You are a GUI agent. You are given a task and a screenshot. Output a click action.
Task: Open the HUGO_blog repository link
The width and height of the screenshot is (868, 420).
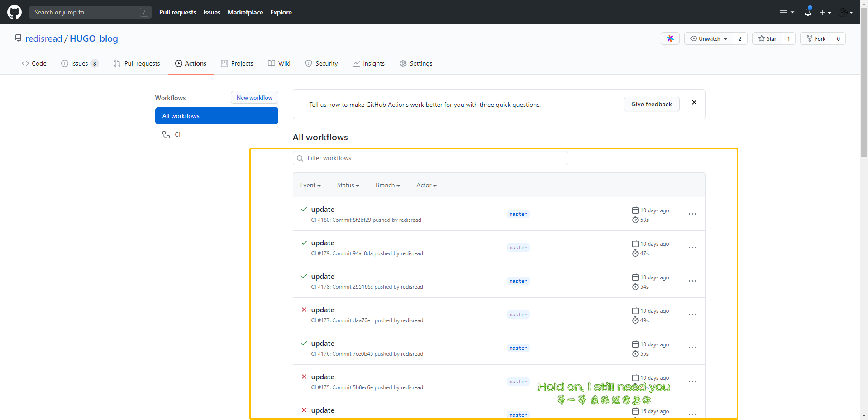coord(94,38)
